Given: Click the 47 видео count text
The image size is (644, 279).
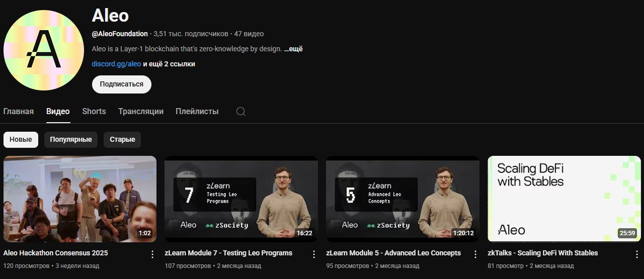Looking at the screenshot, I should point(249,34).
